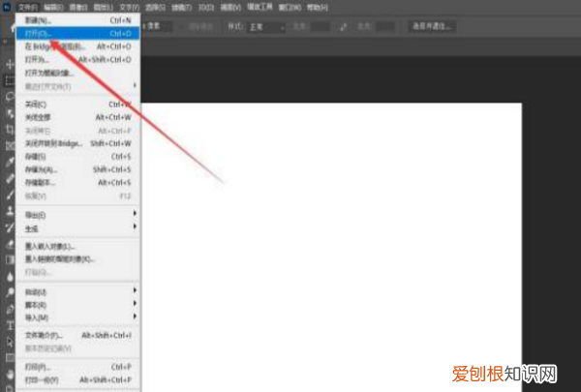
Task: Select the Clone Stamp tool
Action: coord(10,211)
